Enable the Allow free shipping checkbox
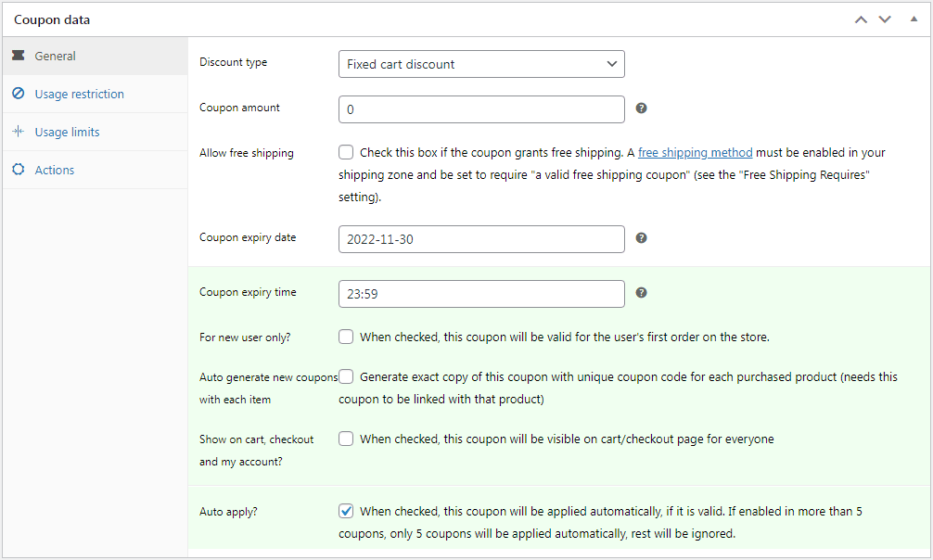 pyautogui.click(x=346, y=152)
